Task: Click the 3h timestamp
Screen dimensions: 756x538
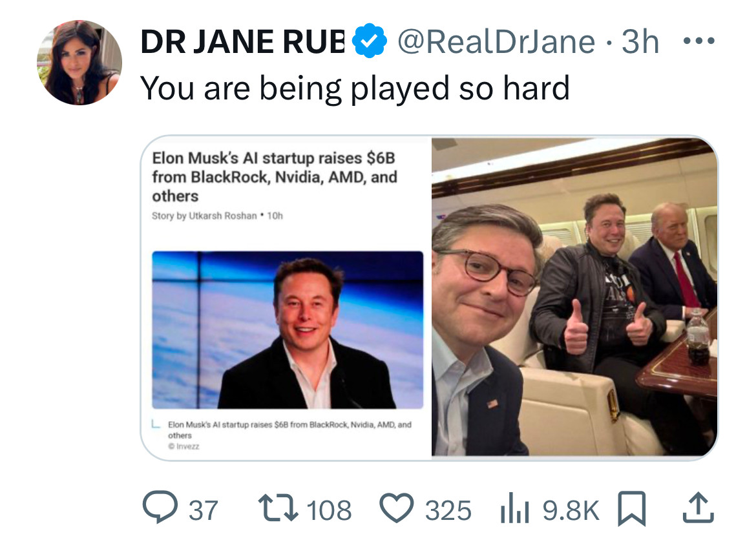Action: [x=640, y=41]
